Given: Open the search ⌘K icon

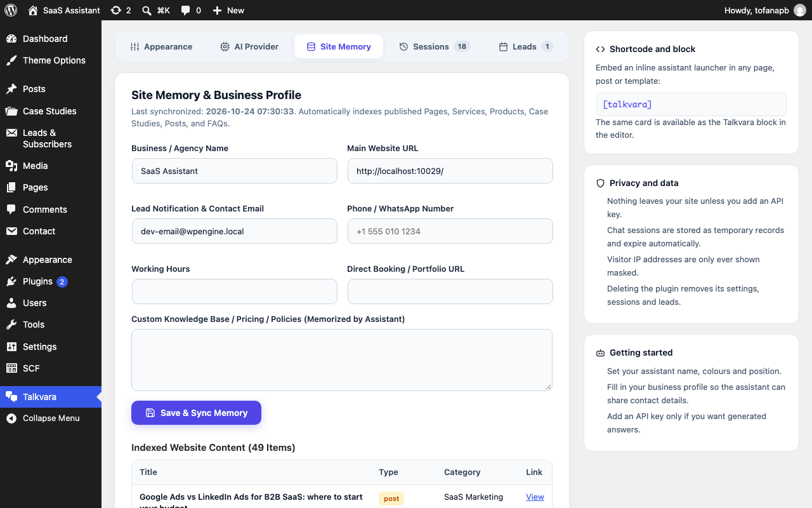Looking at the screenshot, I should coord(147,10).
